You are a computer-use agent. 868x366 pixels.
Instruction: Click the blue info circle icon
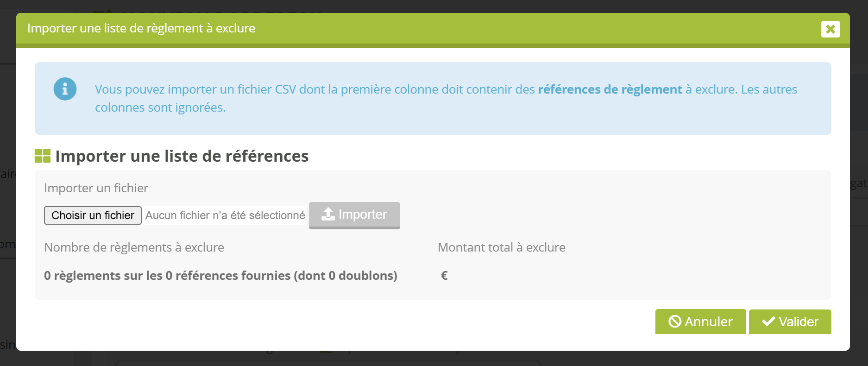pyautogui.click(x=65, y=89)
